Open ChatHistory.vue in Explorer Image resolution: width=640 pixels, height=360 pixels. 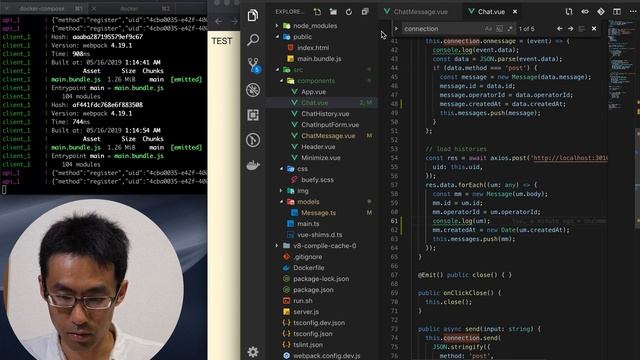pyautogui.click(x=325, y=114)
